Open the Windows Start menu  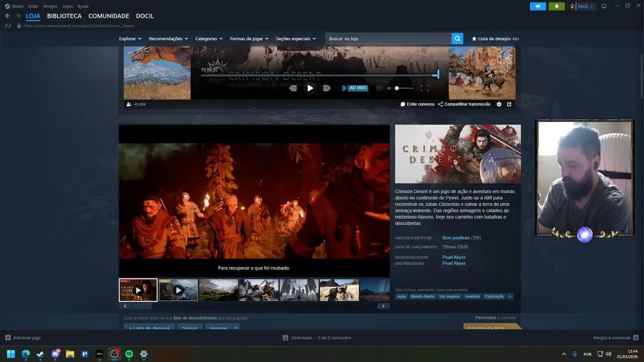click(11, 354)
